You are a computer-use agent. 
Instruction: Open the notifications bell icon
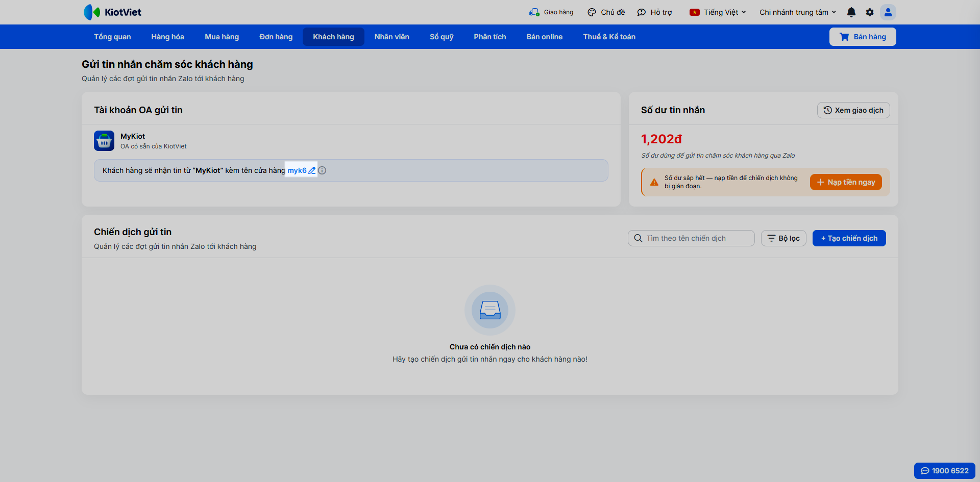tap(851, 12)
